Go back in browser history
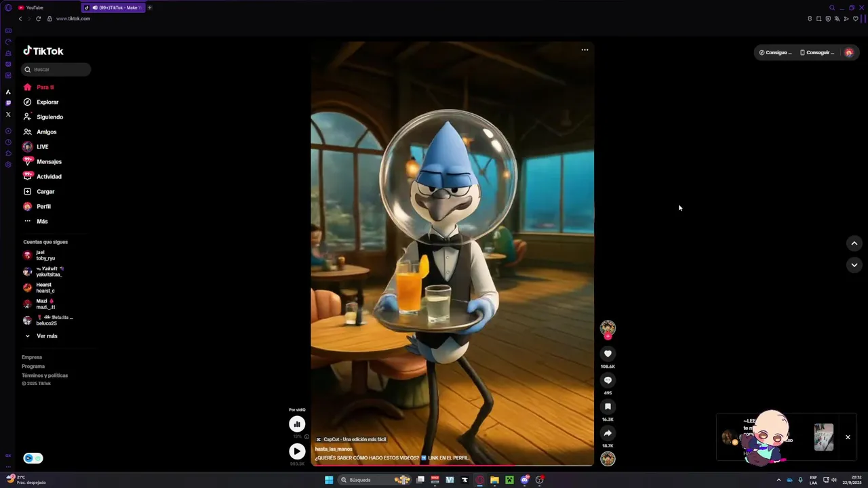Viewport: 868px width, 488px height. (x=20, y=19)
